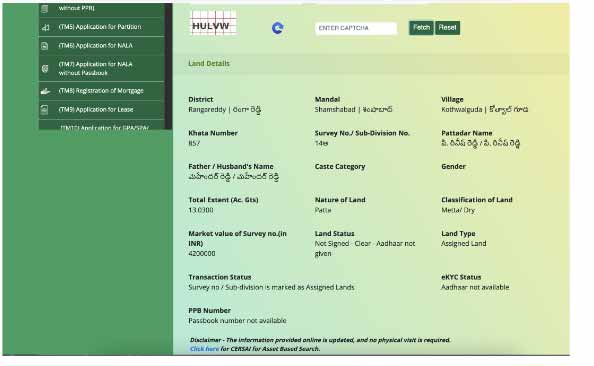Click the Reset button

coord(447,28)
